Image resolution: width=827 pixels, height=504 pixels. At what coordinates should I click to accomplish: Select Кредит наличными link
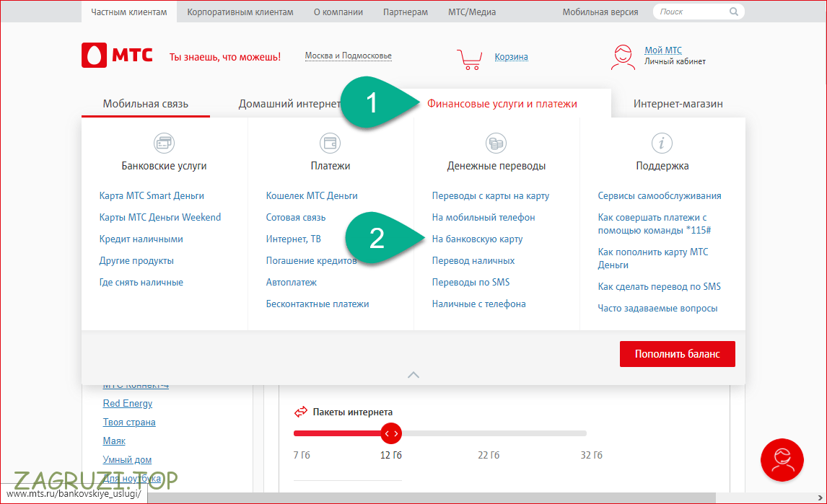point(141,239)
